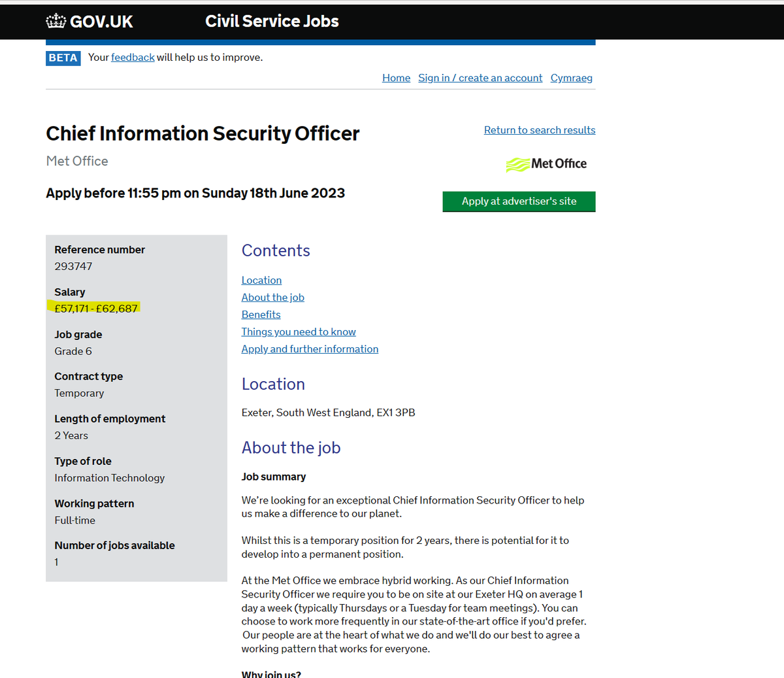784x678 pixels.
Task: Click the About the job heading
Action: 291,448
